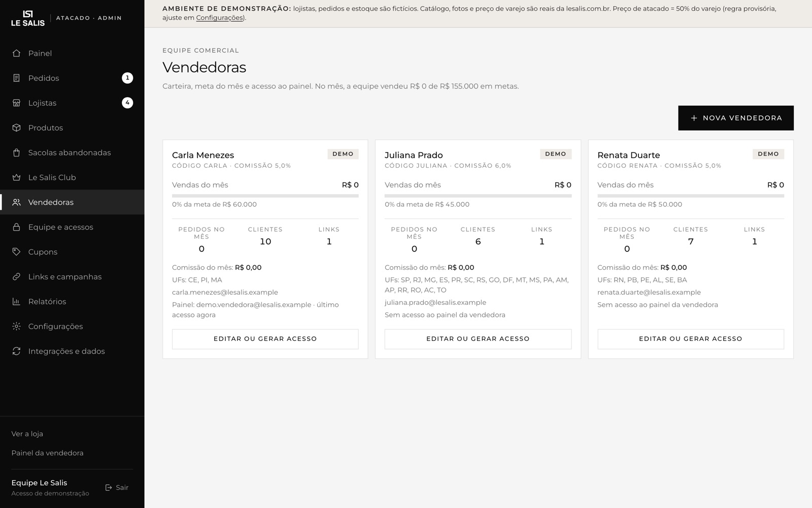The width and height of the screenshot is (812, 508).
Task: Click the Le Salis Club crown icon
Action: coord(16,178)
